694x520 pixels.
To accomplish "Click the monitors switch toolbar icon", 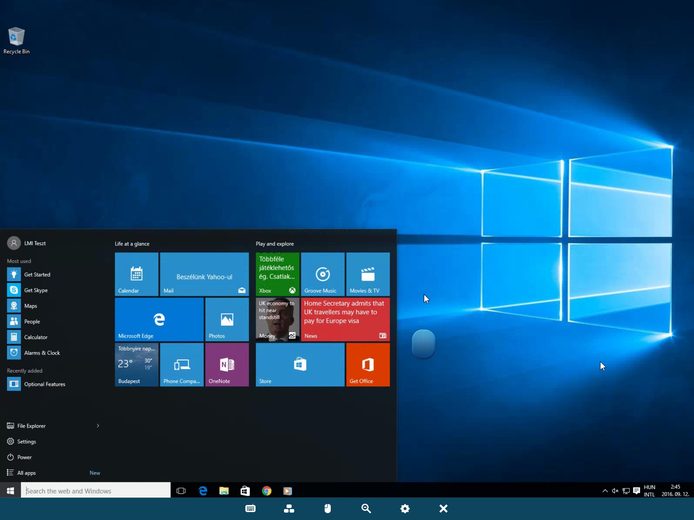I will coord(289,508).
